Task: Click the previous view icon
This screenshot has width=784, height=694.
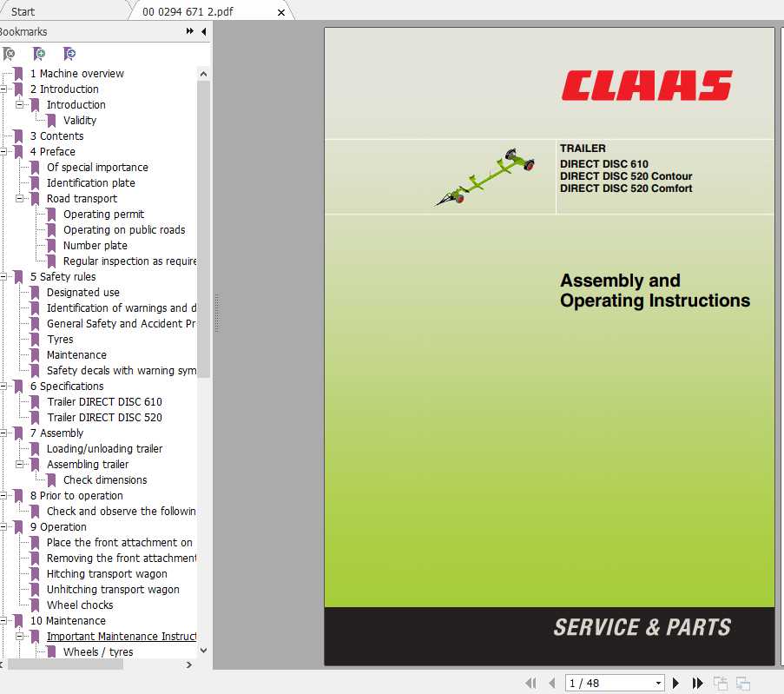Action: pyautogui.click(x=721, y=683)
